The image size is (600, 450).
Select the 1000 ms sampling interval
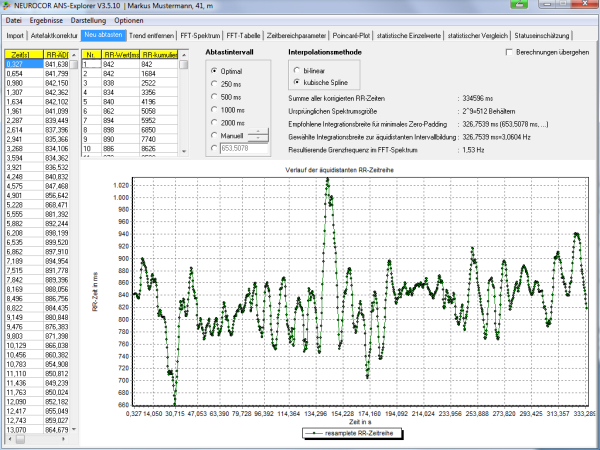[x=214, y=109]
